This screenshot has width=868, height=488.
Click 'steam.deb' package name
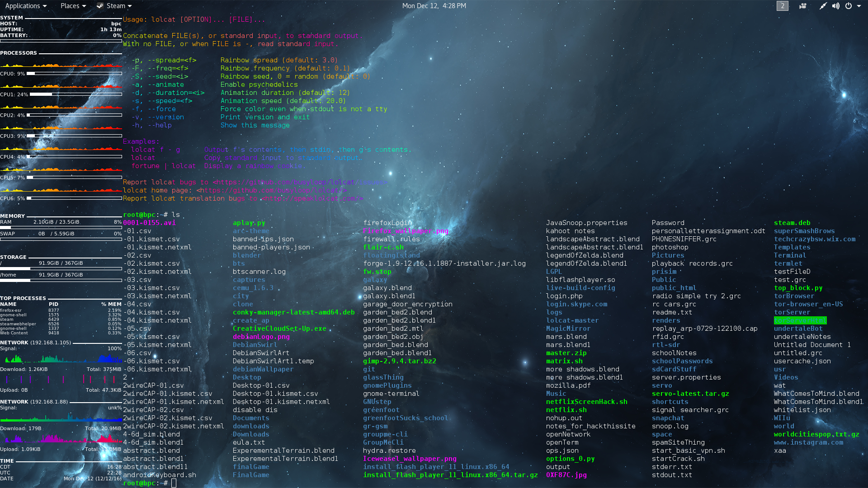[x=792, y=223]
